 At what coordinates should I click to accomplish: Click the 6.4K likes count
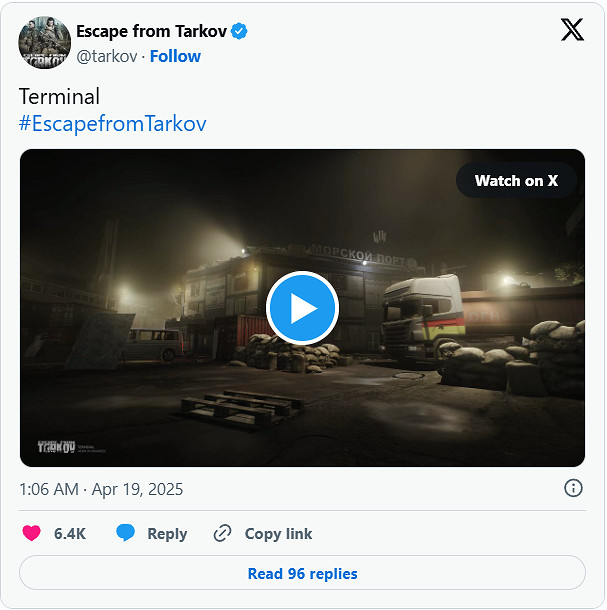click(x=70, y=534)
